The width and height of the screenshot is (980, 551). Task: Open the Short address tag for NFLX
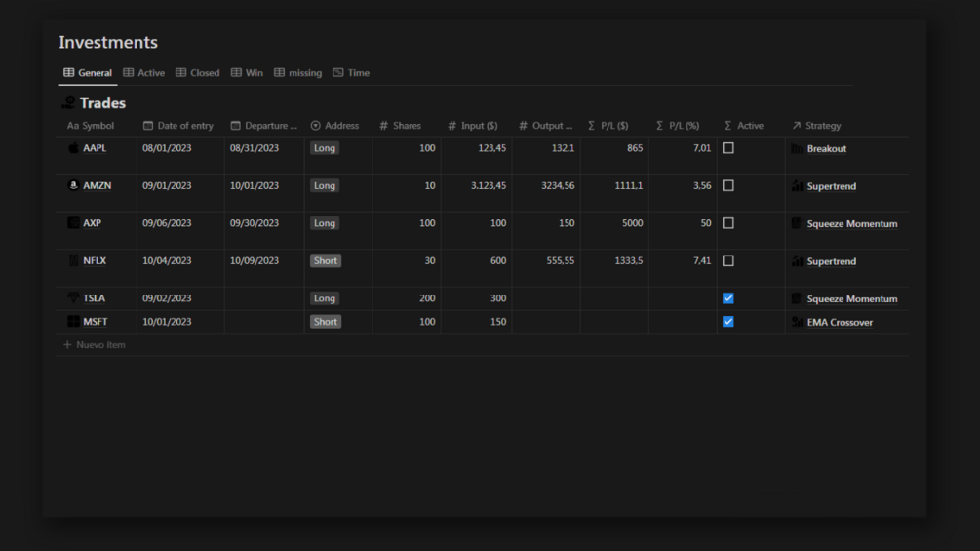pyautogui.click(x=326, y=260)
